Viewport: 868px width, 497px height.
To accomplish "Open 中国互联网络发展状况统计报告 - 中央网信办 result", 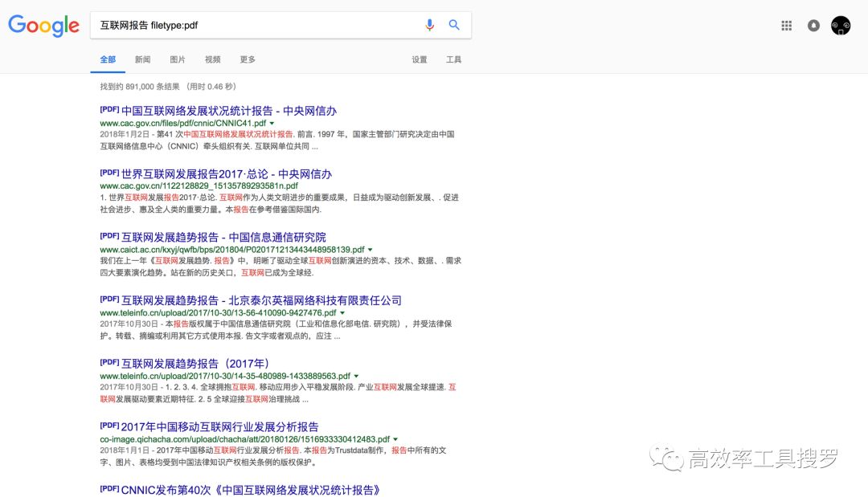I will [228, 111].
